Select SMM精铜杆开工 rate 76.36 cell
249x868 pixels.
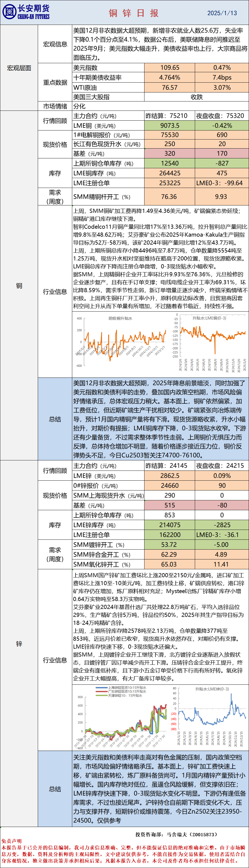169,197
